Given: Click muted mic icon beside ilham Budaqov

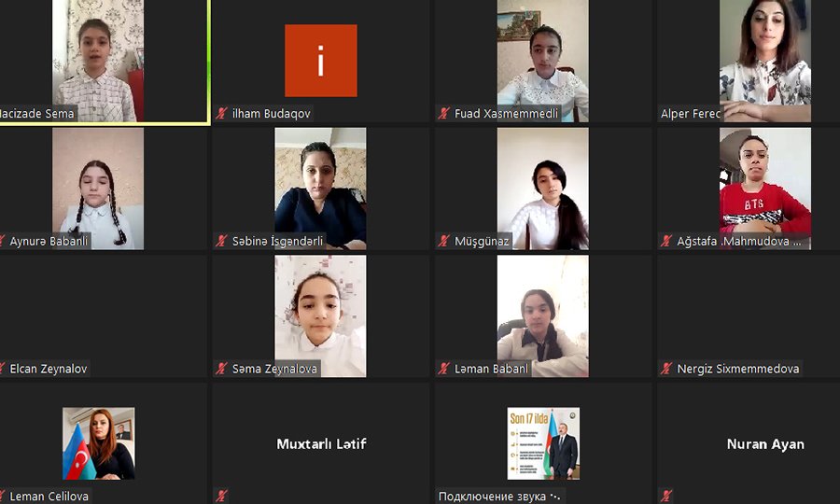Looking at the screenshot, I should [x=221, y=114].
